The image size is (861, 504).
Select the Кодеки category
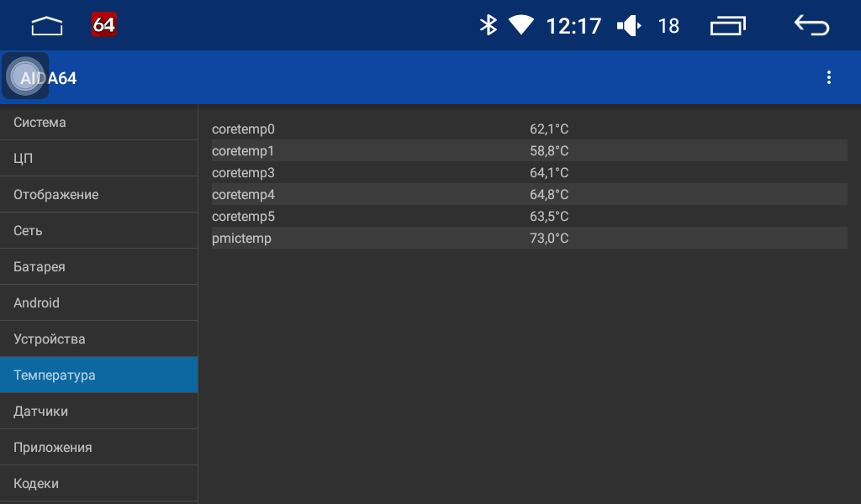(98, 484)
